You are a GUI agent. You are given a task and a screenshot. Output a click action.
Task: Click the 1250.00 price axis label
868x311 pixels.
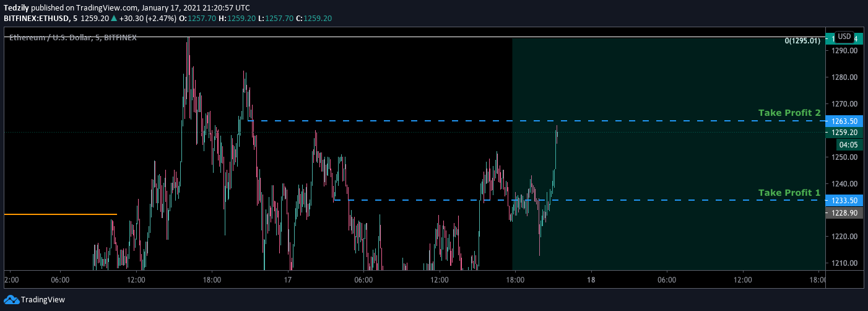pos(845,157)
